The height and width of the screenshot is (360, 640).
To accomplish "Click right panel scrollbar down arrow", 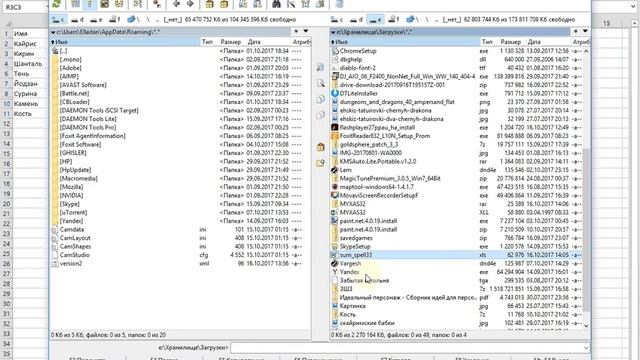I will pyautogui.click(x=586, y=325).
